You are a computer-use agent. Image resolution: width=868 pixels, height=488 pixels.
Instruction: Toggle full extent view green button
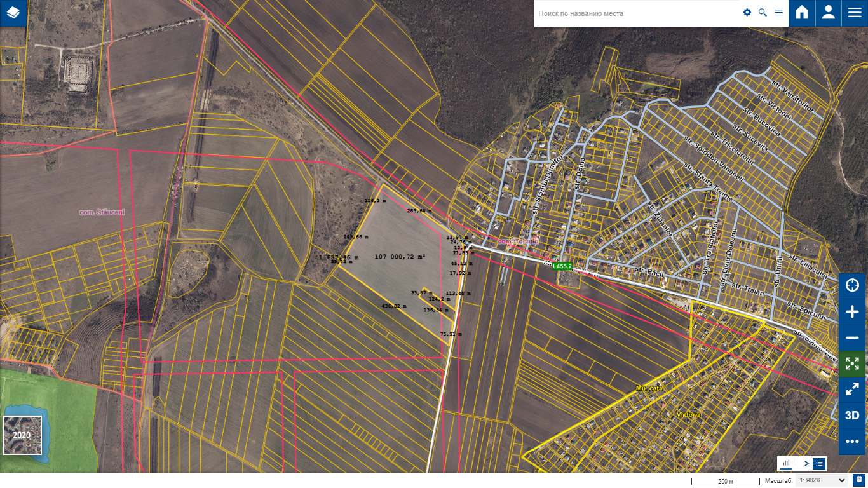pos(852,363)
